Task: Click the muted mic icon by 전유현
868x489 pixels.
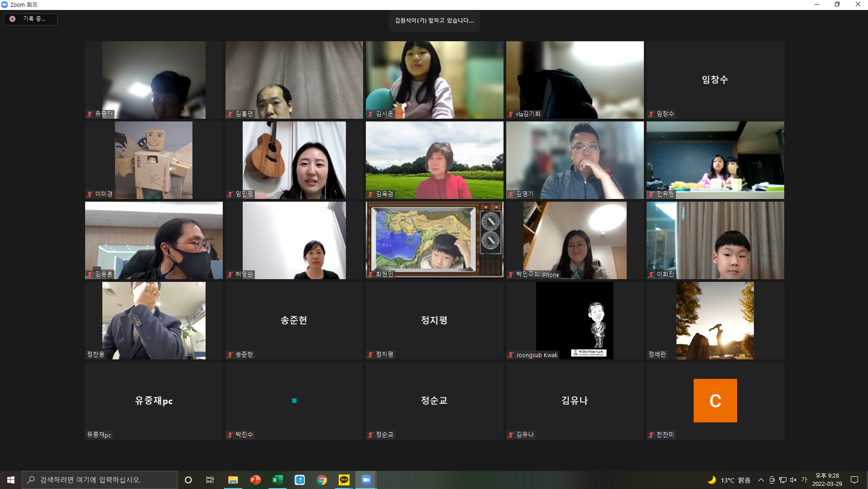Action: tap(651, 194)
